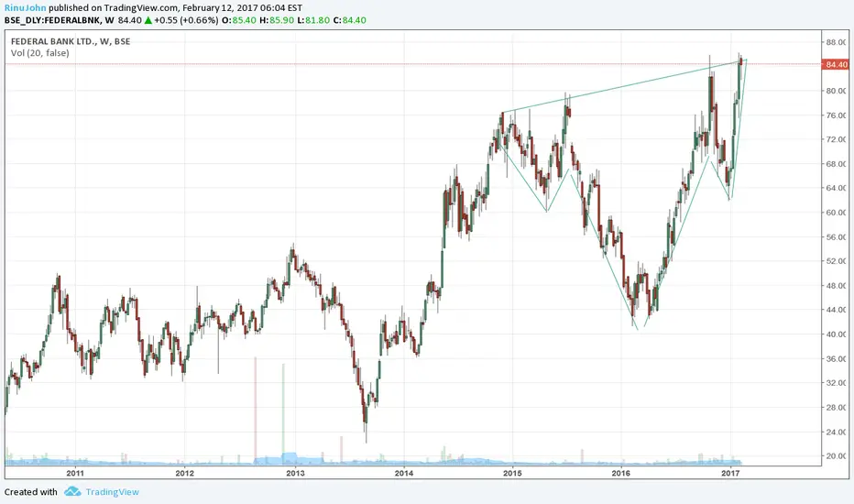
Task: Click the 2016 label on time axis
Action: [x=621, y=473]
